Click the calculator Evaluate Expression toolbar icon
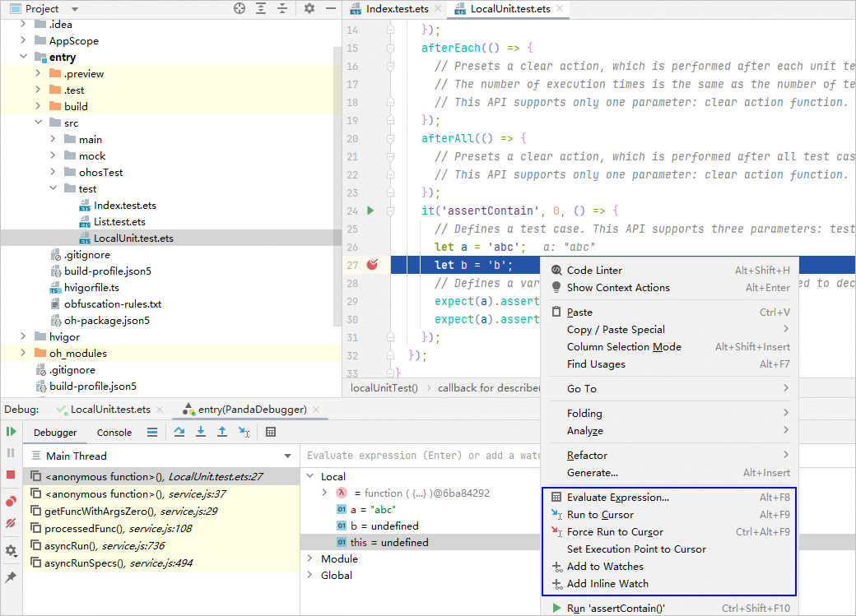The image size is (856, 616). pyautogui.click(x=271, y=432)
